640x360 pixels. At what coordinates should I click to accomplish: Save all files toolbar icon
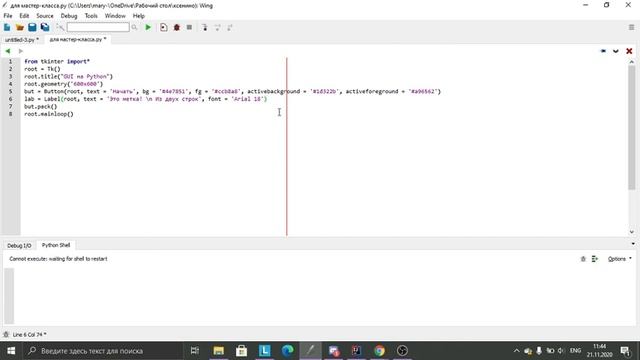pyautogui.click(x=45, y=27)
